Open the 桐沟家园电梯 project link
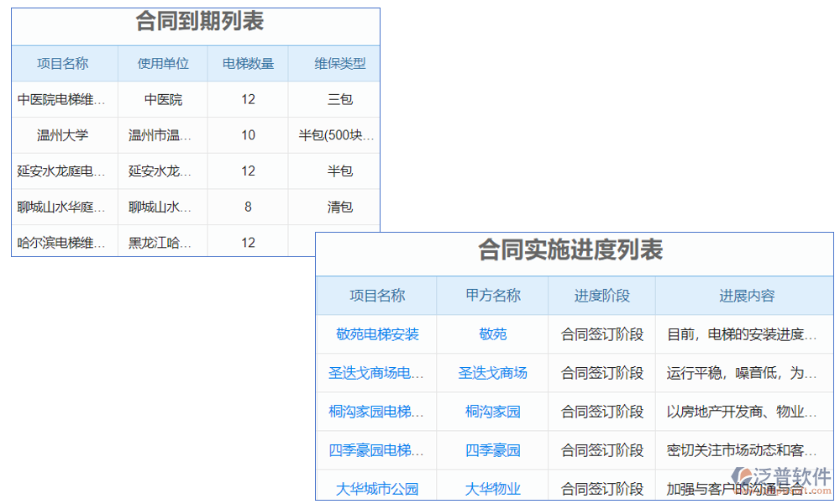840x504 pixels. point(375,412)
